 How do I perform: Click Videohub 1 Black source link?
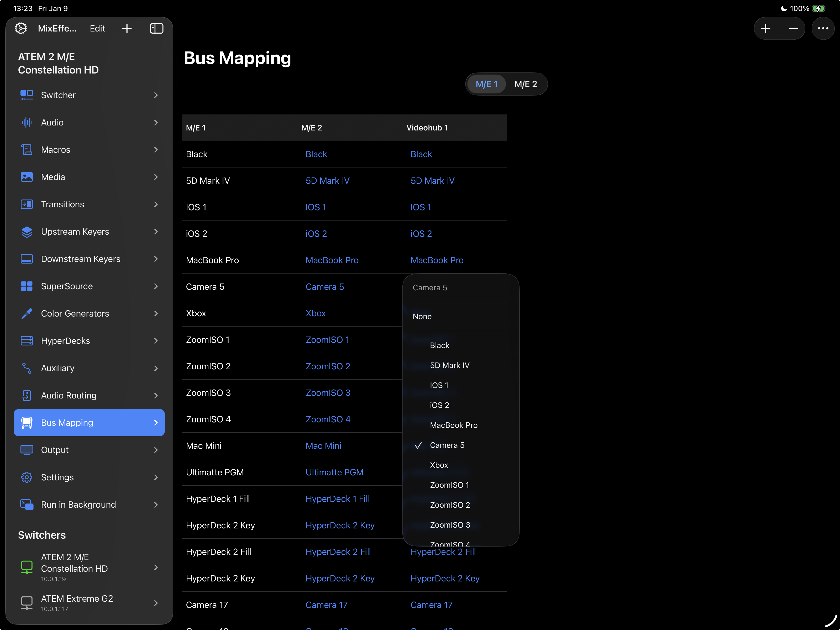(x=421, y=154)
